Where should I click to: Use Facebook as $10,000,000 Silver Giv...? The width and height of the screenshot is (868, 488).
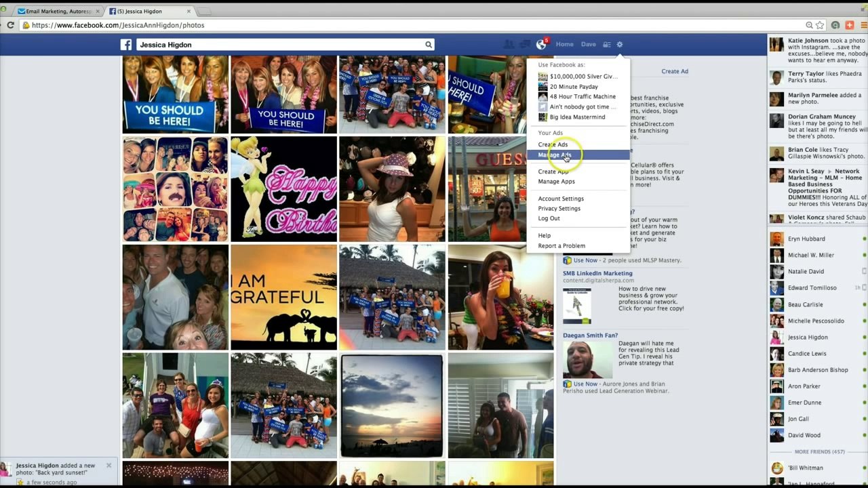coord(578,77)
